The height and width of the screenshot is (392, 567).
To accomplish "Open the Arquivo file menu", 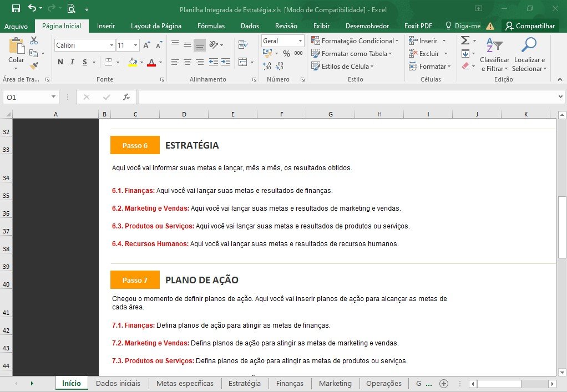I will pos(16,26).
